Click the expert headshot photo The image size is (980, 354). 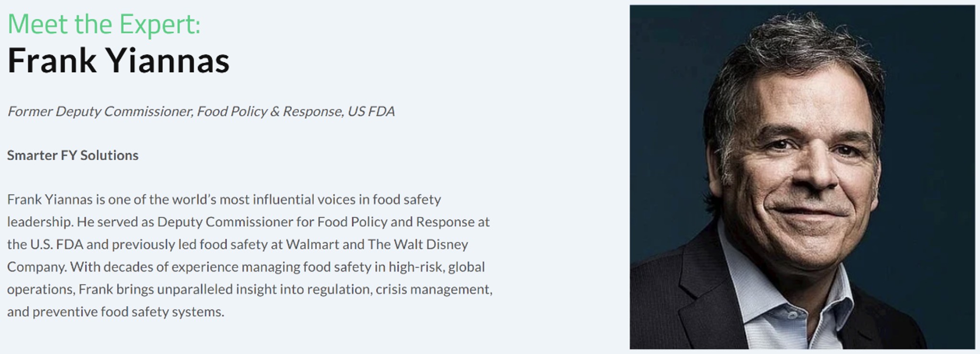(802, 177)
